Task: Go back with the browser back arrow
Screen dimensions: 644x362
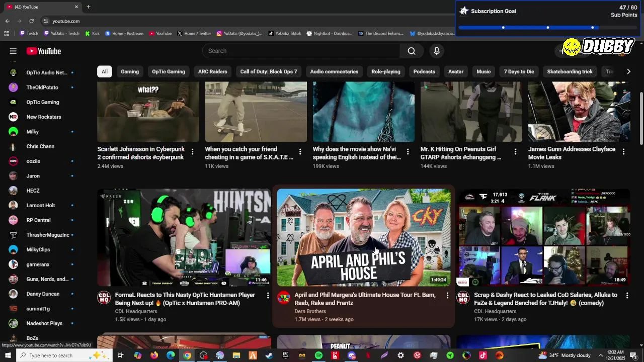Action: pos(7,21)
